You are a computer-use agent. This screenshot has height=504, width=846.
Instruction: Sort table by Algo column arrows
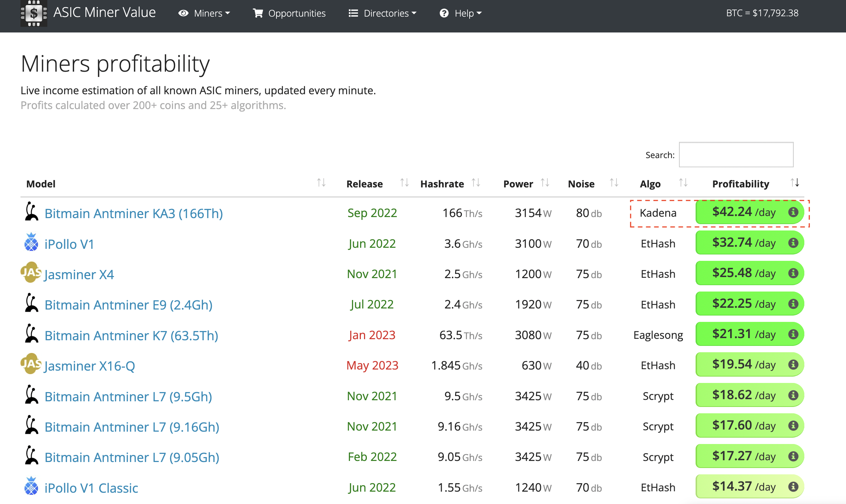[x=683, y=183]
